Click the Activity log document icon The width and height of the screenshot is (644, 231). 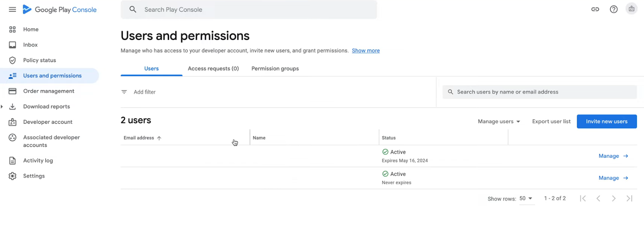pyautogui.click(x=12, y=161)
